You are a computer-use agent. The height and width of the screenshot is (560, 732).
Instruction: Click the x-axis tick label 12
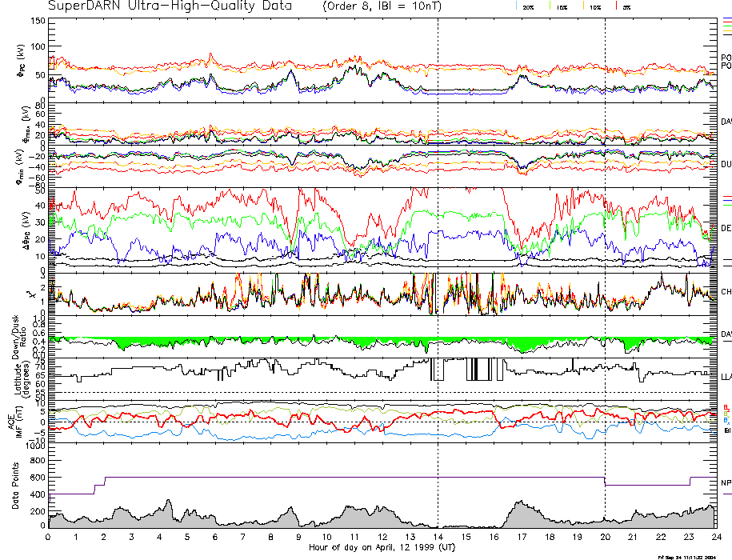(x=382, y=537)
